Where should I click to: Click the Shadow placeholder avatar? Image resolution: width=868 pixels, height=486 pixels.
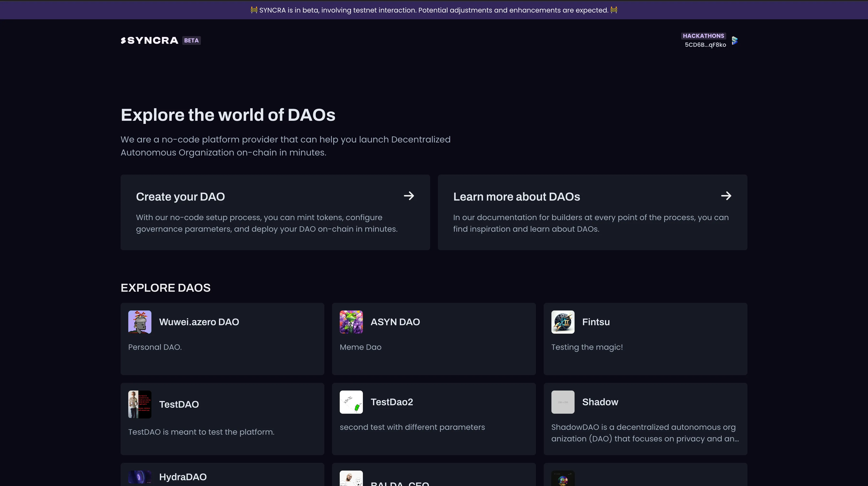563,402
